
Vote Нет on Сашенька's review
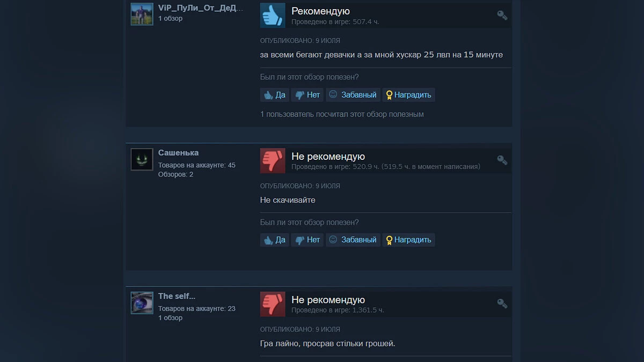click(308, 240)
